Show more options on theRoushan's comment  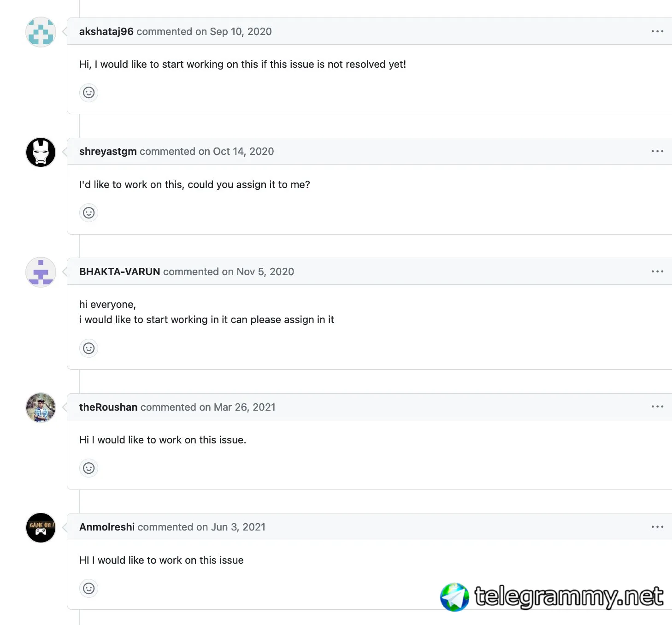point(657,407)
